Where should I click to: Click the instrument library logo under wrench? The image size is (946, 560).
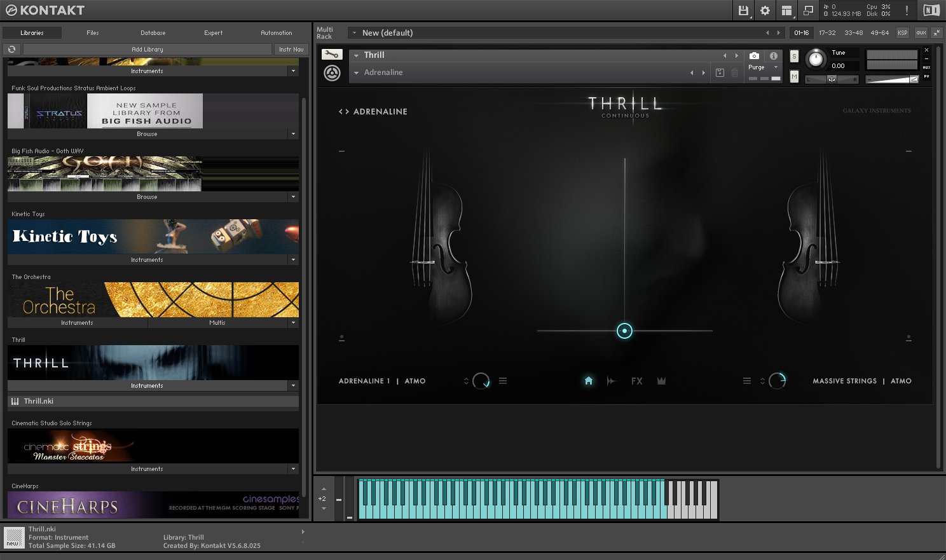pos(332,73)
